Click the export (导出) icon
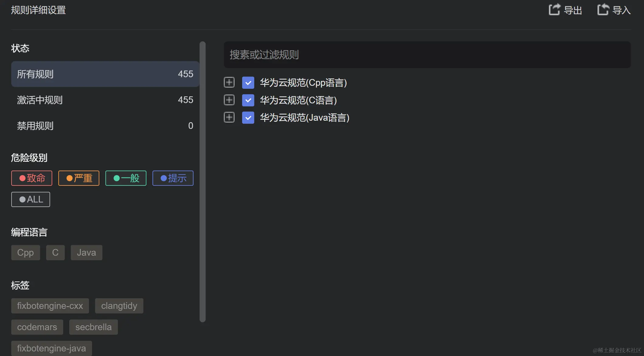Screen dimensions: 644x356 (x=554, y=9)
